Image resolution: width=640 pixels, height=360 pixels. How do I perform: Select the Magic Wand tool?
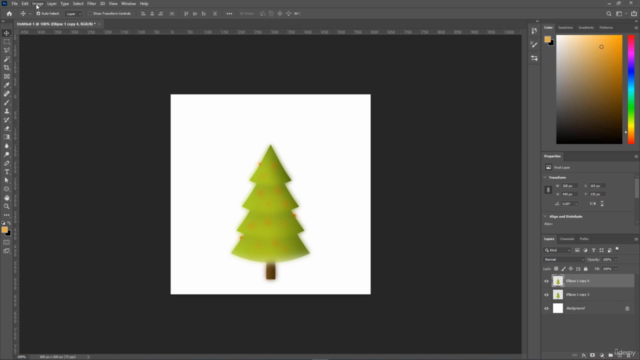(7, 59)
